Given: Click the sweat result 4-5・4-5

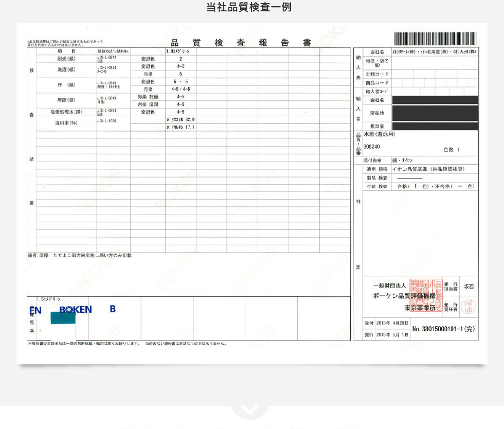Looking at the screenshot, I should tap(181, 89).
